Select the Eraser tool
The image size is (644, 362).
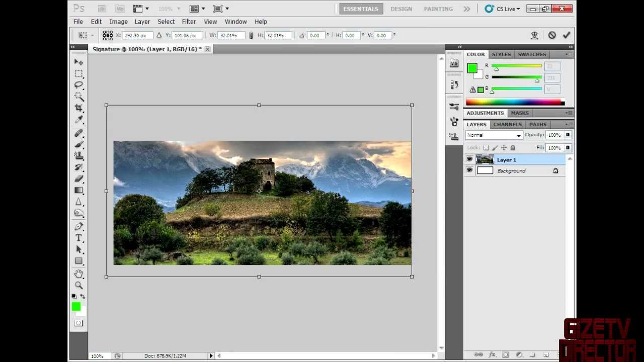[78, 178]
